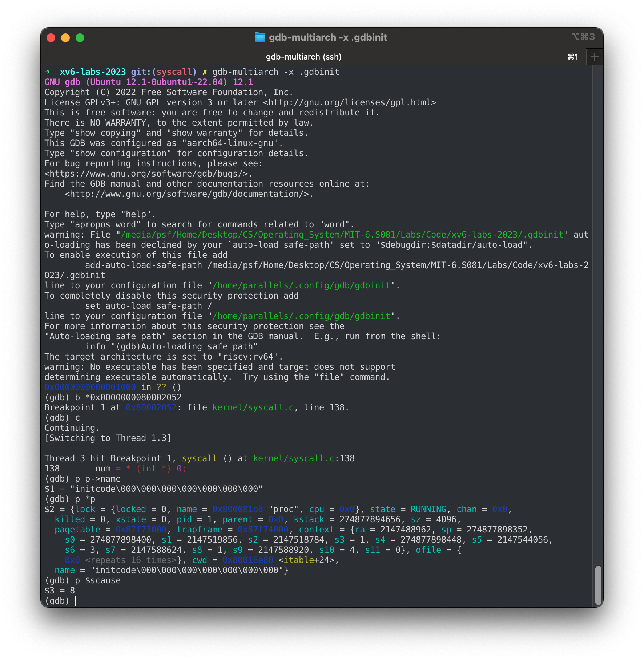Viewport: 644px width, 661px height.
Task: Click the green zoom traffic-light button
Action: pyautogui.click(x=80, y=37)
